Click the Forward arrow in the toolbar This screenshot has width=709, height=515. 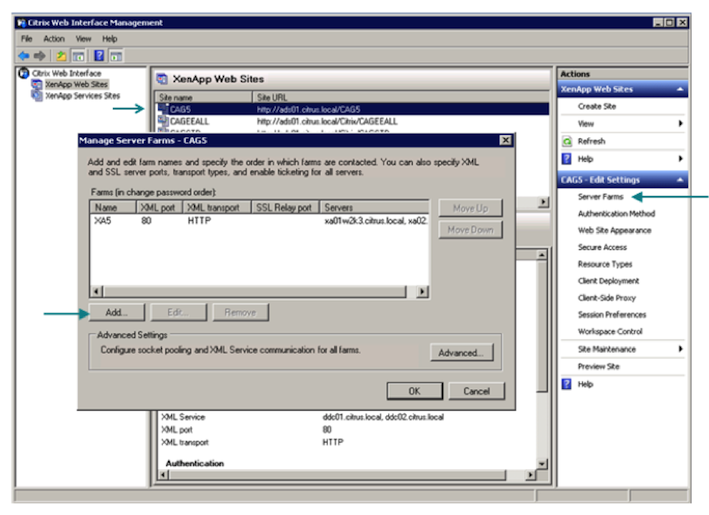click(39, 55)
